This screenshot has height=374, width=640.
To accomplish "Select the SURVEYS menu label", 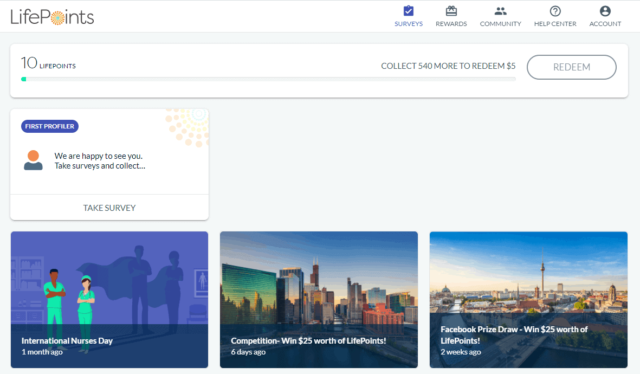I will point(409,24).
